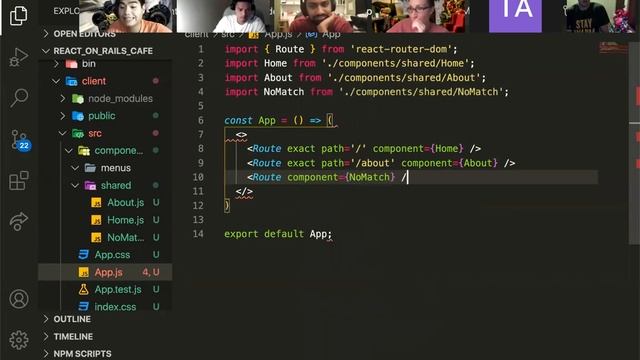Click the CSS icon beside App.css

84,255
